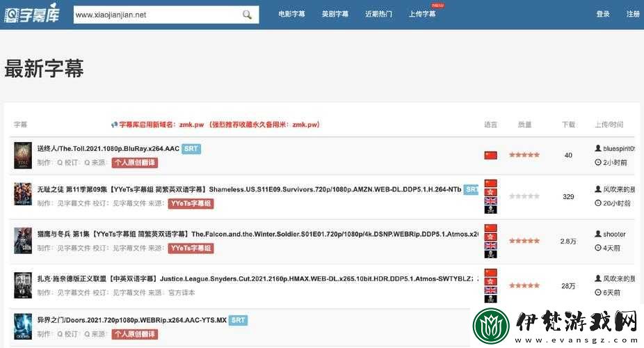Open 猎鹰与冬兵 第1集 subtitle entry
This screenshot has height=348, width=644.
(x=258, y=234)
